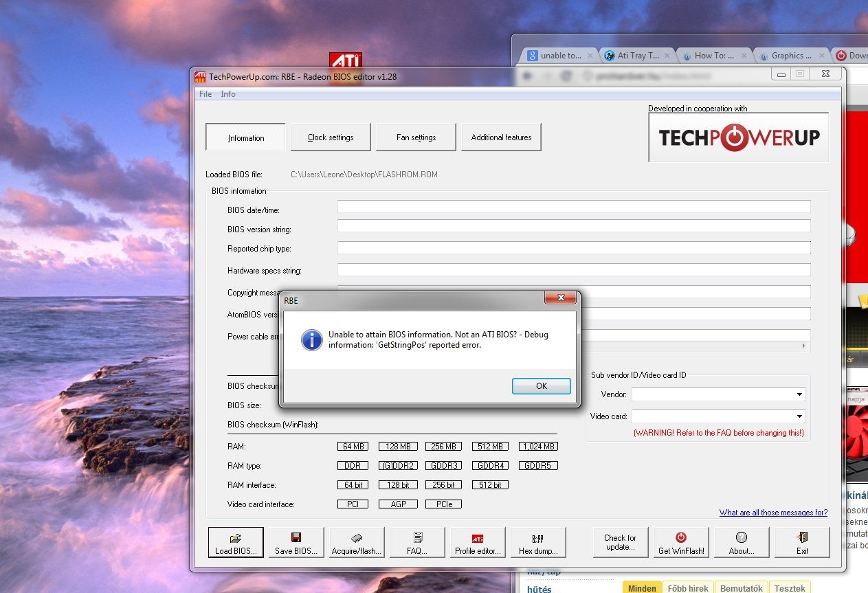Click the blue info icon in dialog
Screen dimensions: 868x593
pos(312,339)
